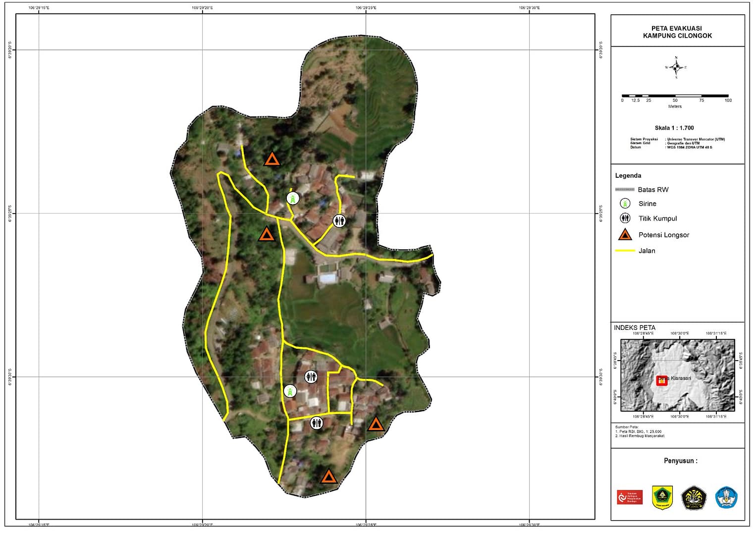Click the grey Batas RW legend line
756x535 pixels.
pos(625,190)
